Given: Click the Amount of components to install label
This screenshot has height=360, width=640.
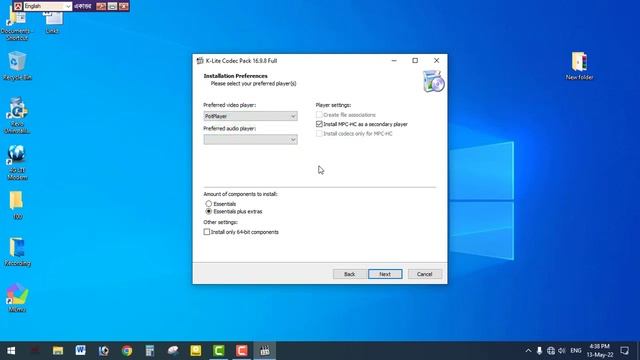Looking at the screenshot, I should (x=240, y=194).
